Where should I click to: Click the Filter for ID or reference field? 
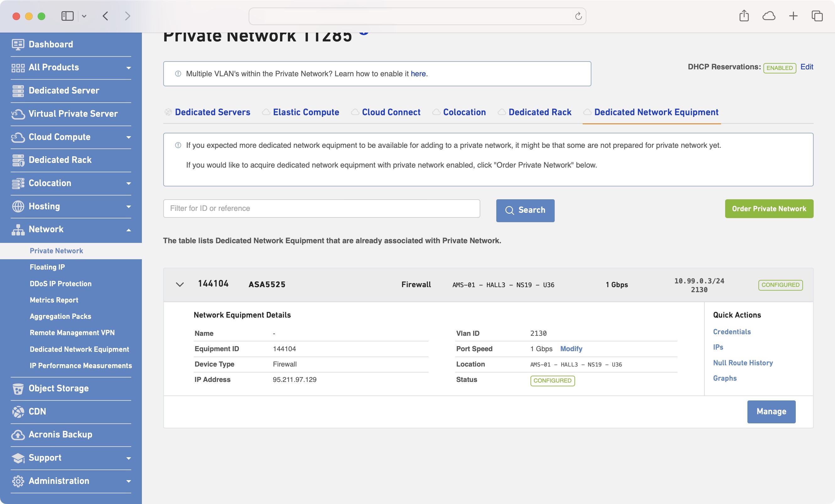tap(321, 208)
